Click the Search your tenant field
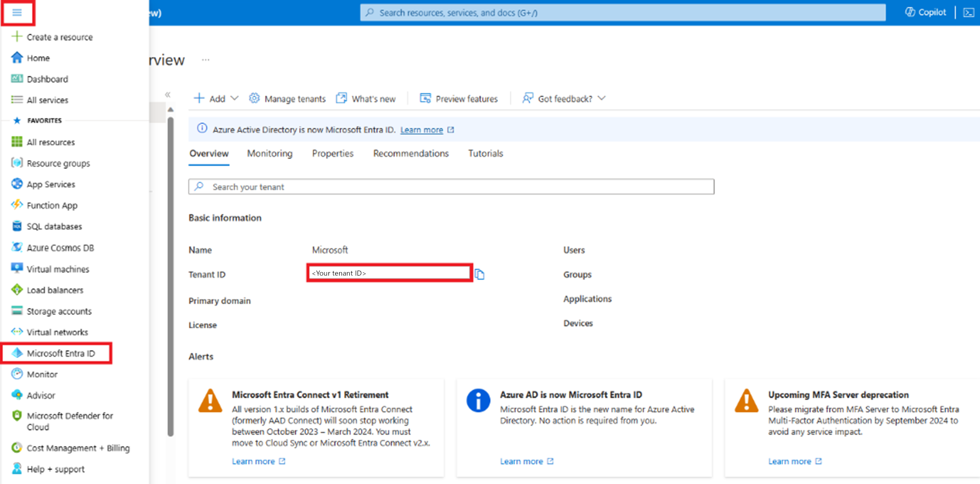Viewport: 980px width, 484px height. [451, 187]
